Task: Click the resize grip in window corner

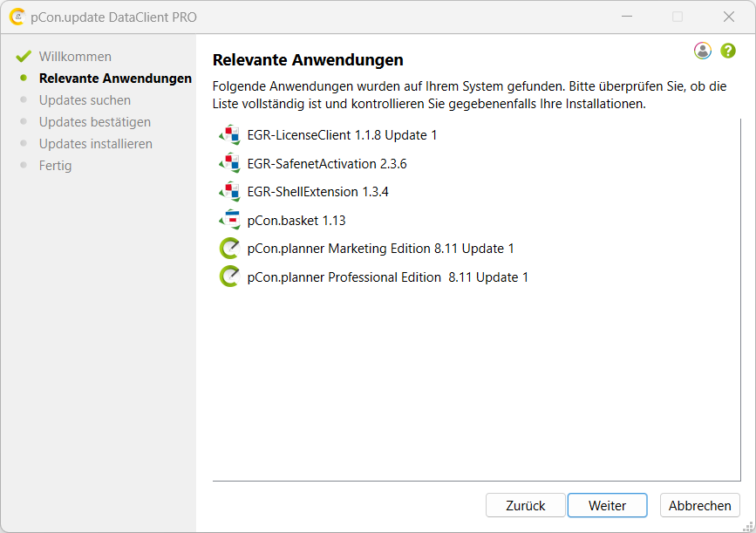Action: tap(748, 526)
